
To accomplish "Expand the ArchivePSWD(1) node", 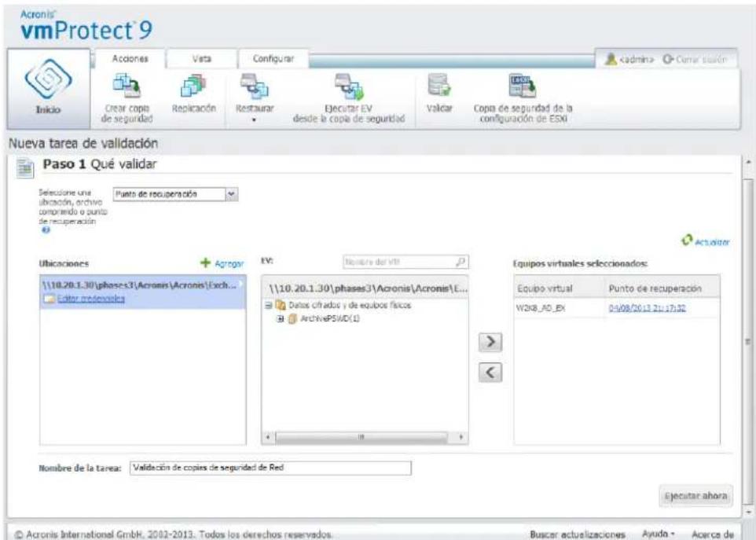I will [281, 318].
